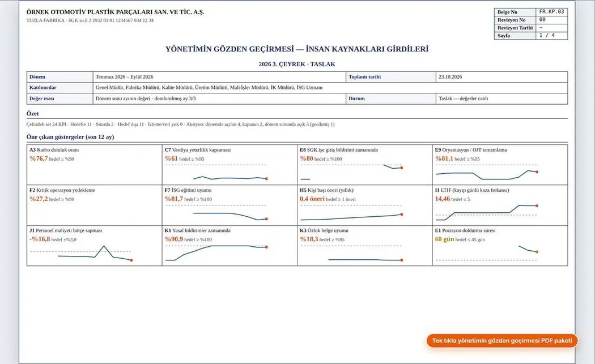Click the meeting date 23.10.2026

click(x=450, y=76)
